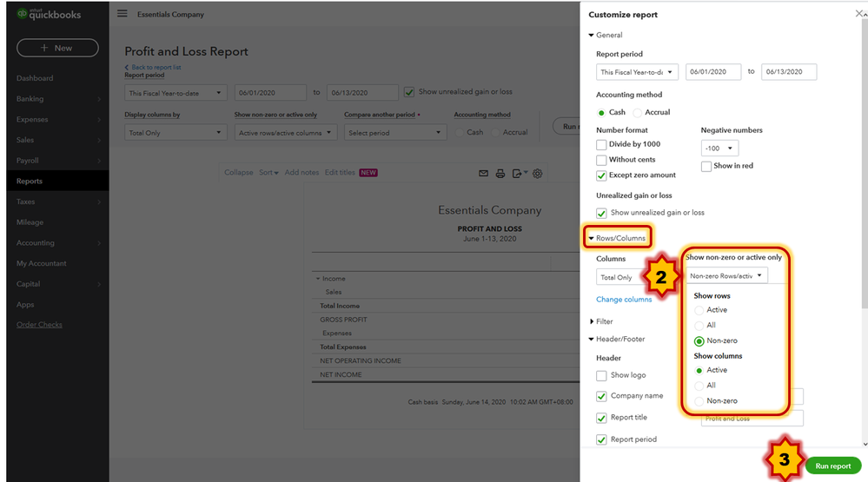Open the export report icon menu
Image resolution: width=868 pixels, height=482 pixels.
tap(519, 173)
